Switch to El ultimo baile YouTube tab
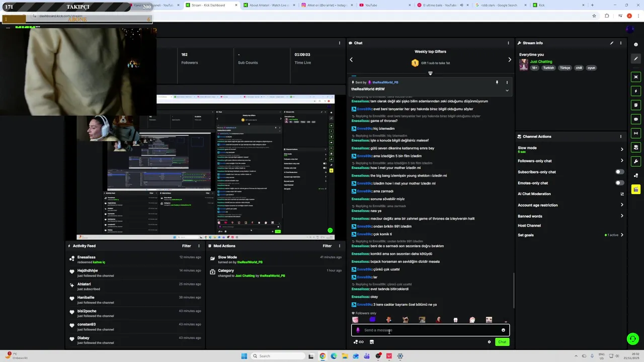Image resolution: width=644 pixels, height=362 pixels. [x=443, y=5]
